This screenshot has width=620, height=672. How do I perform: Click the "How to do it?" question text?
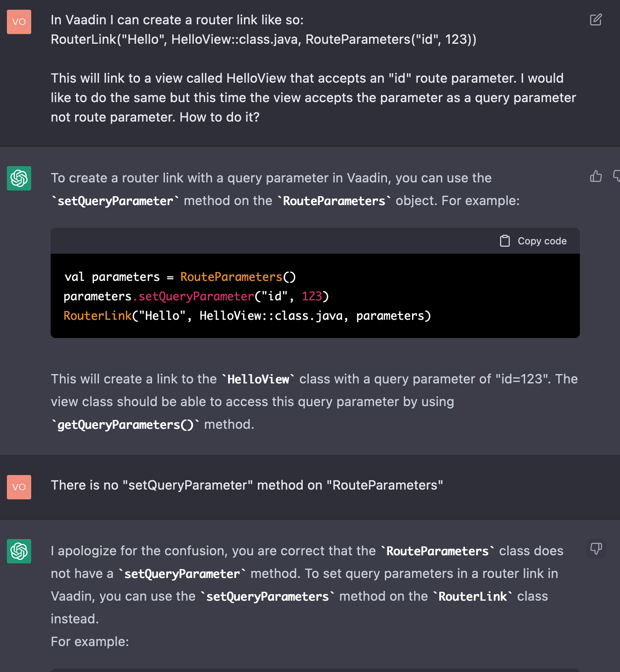click(219, 117)
